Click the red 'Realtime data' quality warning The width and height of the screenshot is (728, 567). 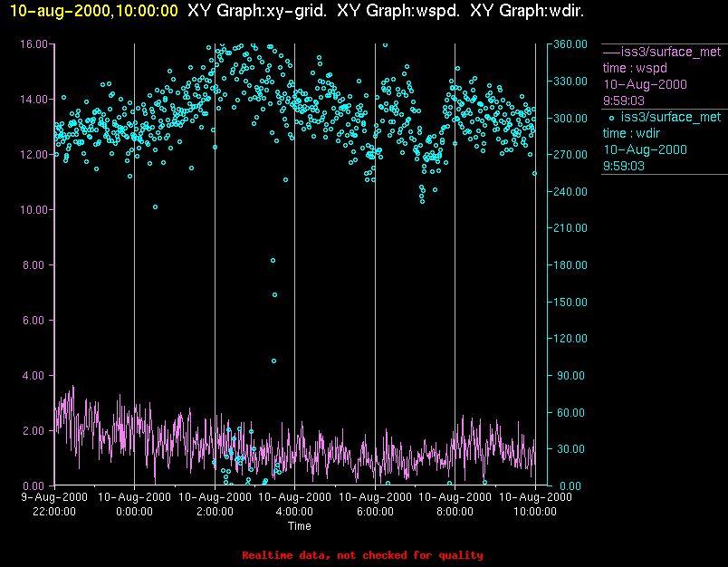coord(362,555)
